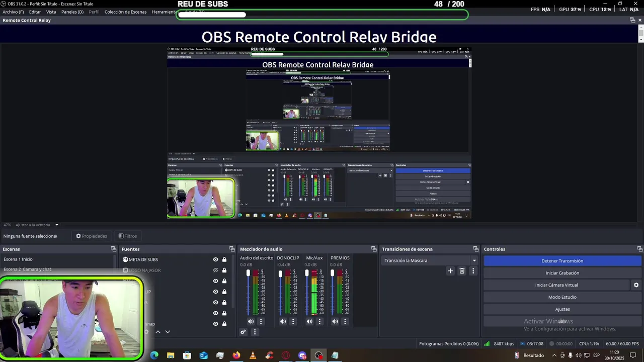The width and height of the screenshot is (644, 362).
Task: Toggle lock icon on last source row
Action: coord(224,324)
